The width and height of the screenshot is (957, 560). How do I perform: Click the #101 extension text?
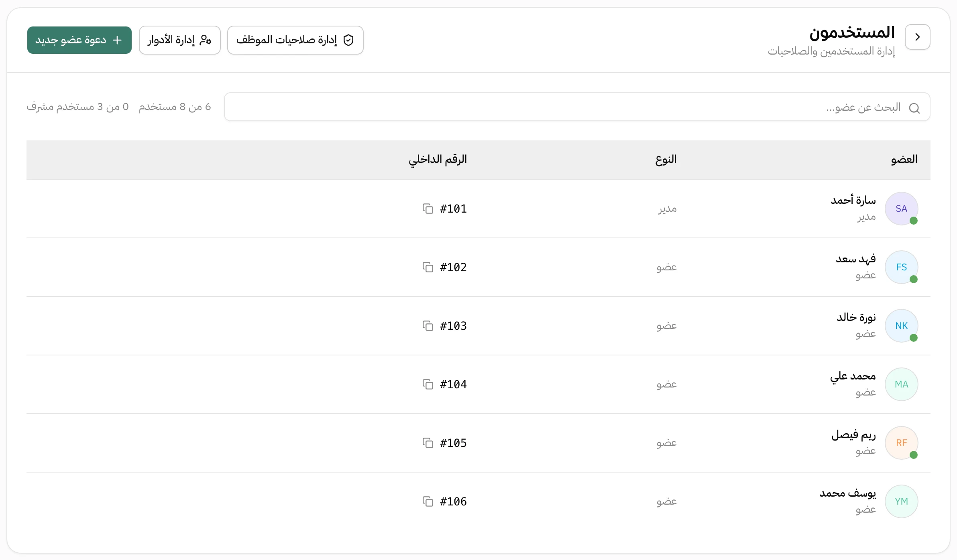[453, 209]
